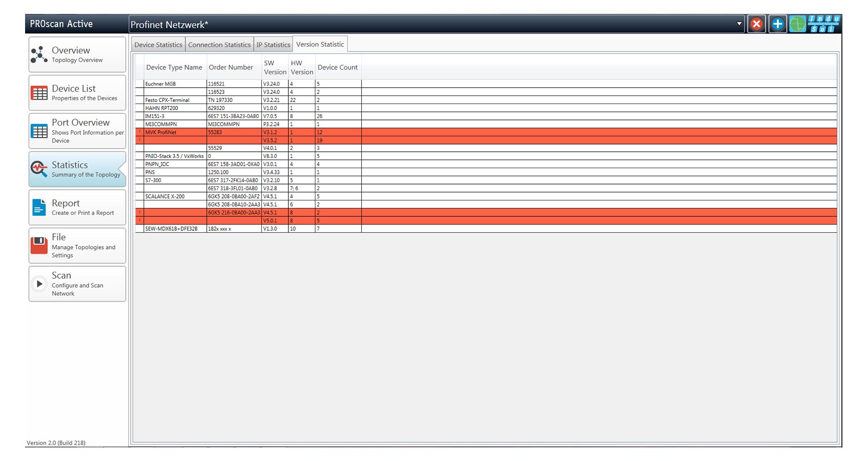This screenshot has width=868, height=461.
Task: Click the Statistics magnifier icon
Action: (x=39, y=169)
